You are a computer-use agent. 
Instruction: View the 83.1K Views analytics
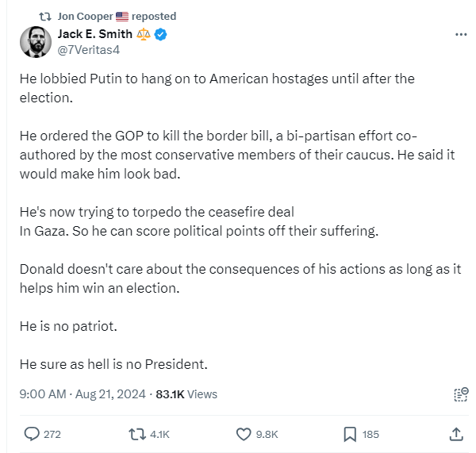point(186,394)
